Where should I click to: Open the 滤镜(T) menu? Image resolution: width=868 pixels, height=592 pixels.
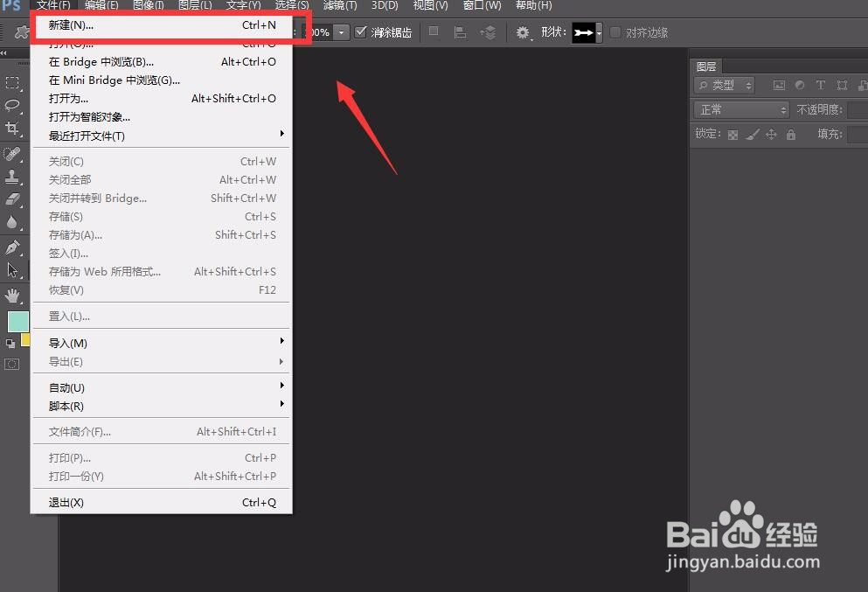click(340, 5)
